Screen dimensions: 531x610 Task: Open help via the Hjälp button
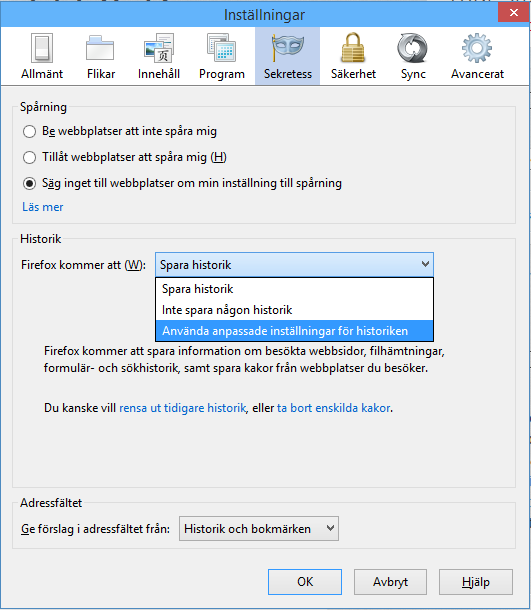click(x=476, y=582)
